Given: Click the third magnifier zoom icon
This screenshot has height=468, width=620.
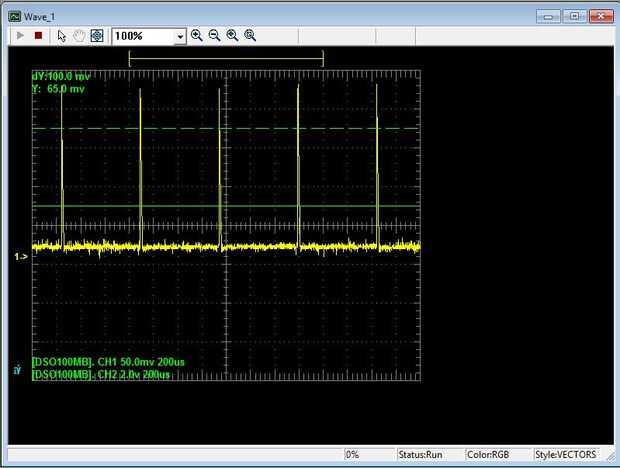Looking at the screenshot, I should pyautogui.click(x=232, y=35).
